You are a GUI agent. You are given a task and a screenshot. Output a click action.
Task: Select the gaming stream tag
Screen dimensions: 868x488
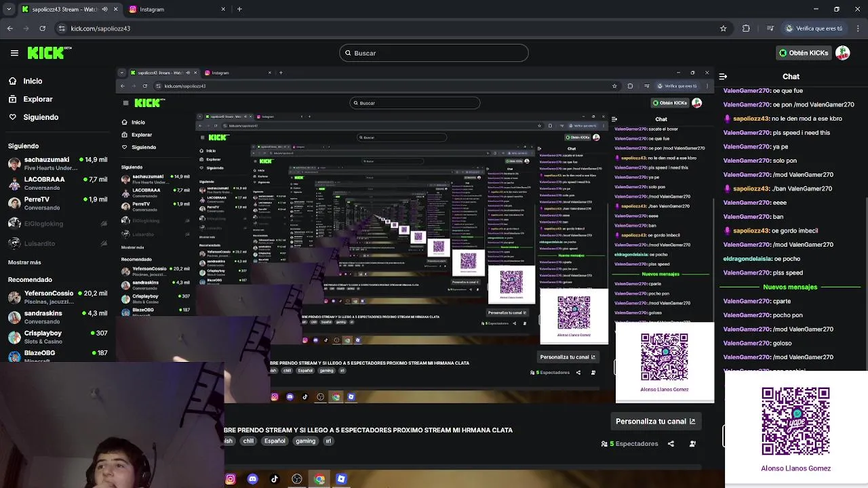305,441
